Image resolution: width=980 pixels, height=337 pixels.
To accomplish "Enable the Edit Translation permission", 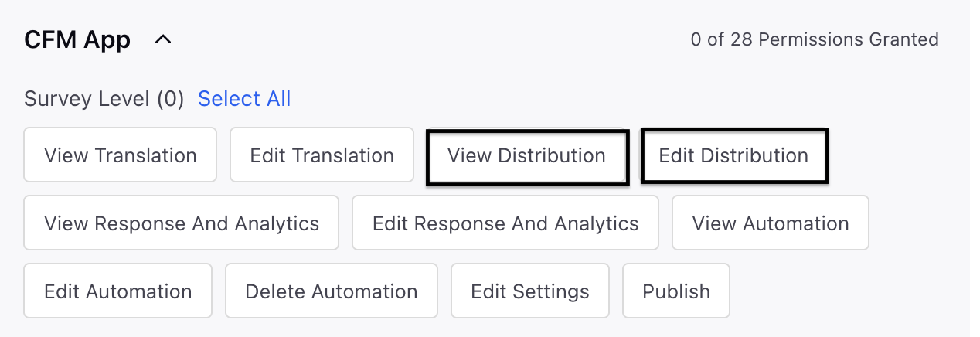I will pos(322,155).
